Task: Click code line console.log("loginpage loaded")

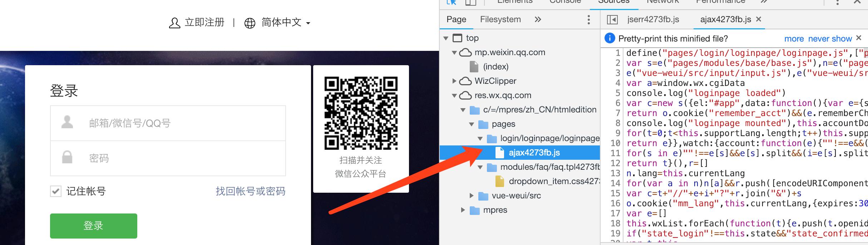Action: click(x=706, y=93)
